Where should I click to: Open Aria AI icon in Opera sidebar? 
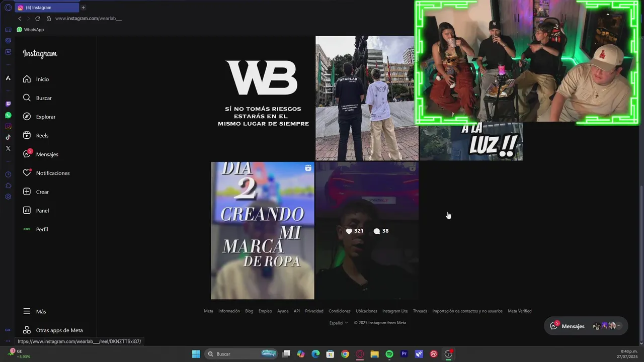click(x=8, y=78)
